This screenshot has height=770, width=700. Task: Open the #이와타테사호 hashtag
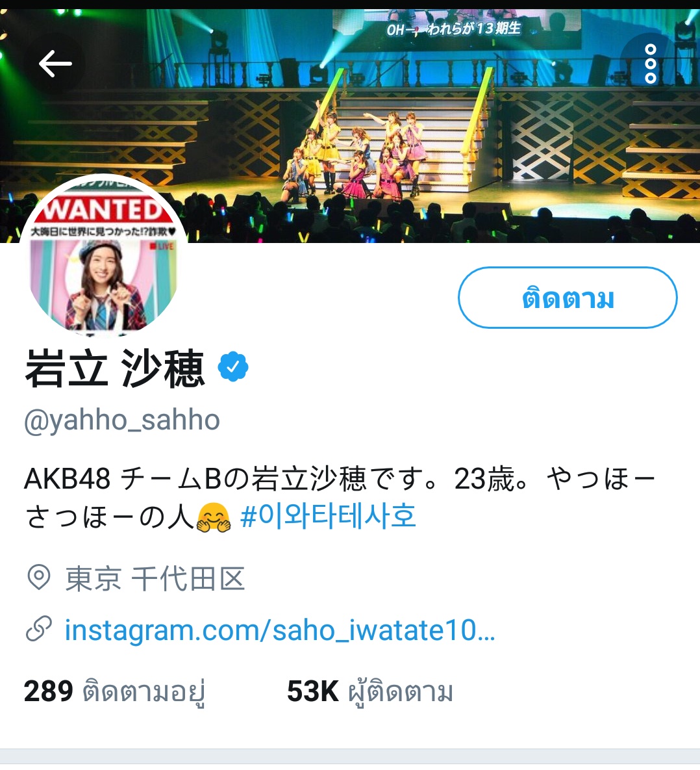[329, 517]
